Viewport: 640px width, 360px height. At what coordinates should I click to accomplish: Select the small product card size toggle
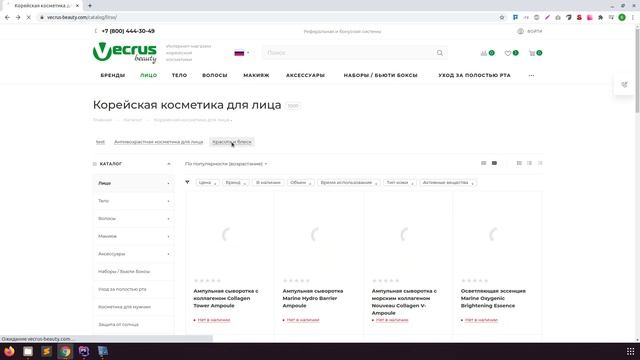pyautogui.click(x=483, y=163)
